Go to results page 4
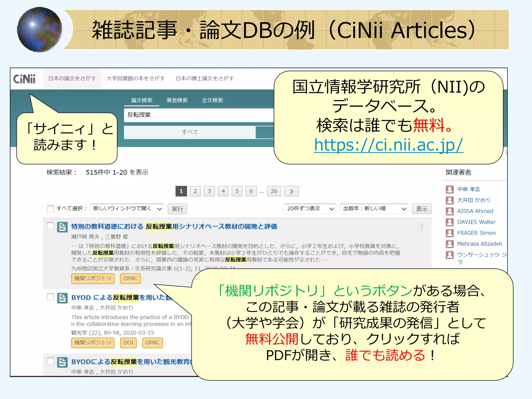This screenshot has height=399, width=532. (x=223, y=191)
